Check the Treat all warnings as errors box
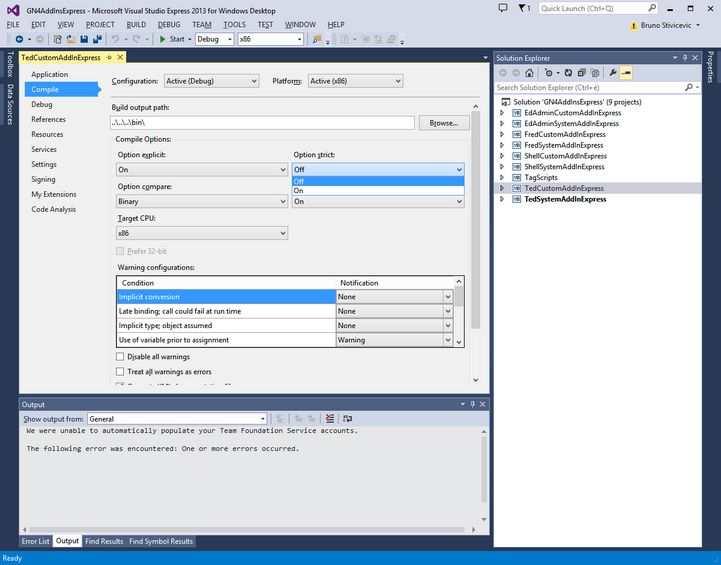This screenshot has height=565, width=721. 120,371
